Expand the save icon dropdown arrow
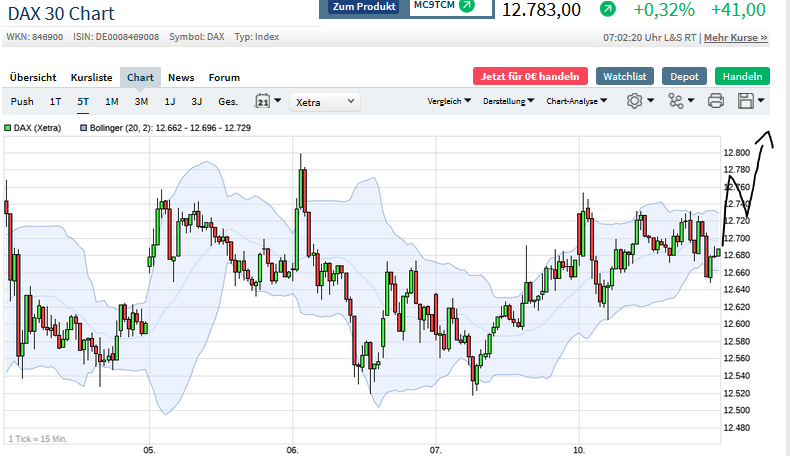The width and height of the screenshot is (790, 456). 761,100
